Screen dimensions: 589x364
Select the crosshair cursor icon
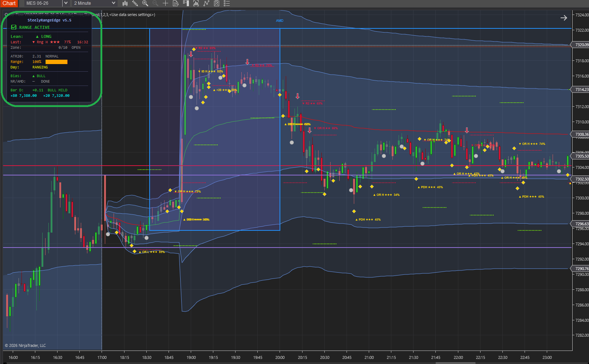point(165,3)
